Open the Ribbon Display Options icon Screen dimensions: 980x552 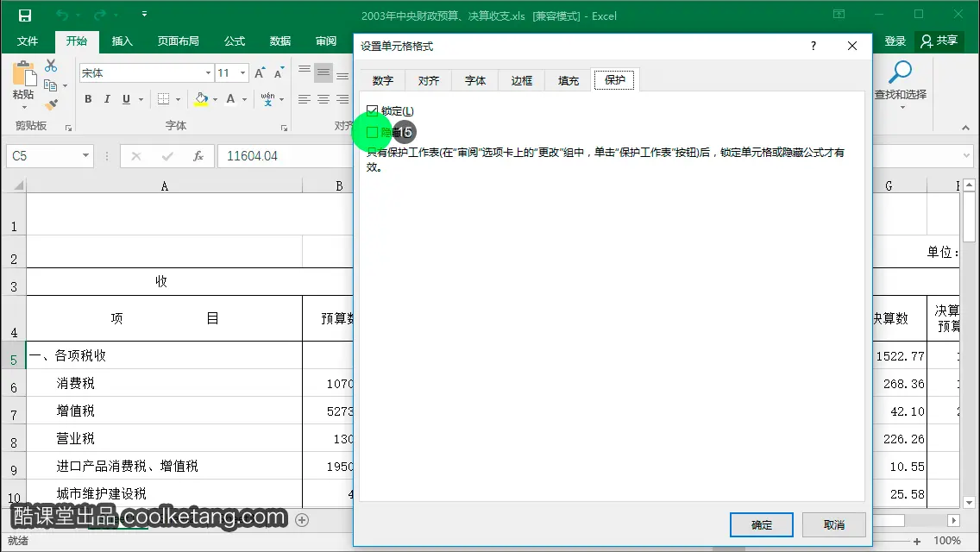[839, 15]
